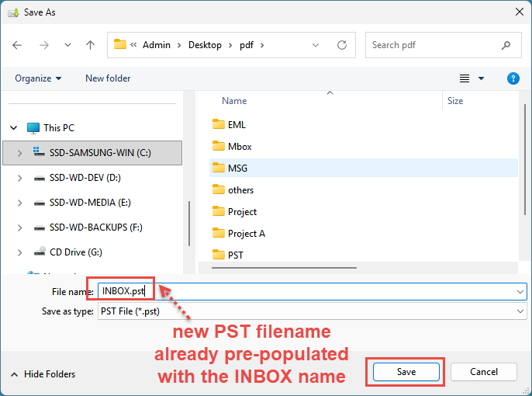Screen dimensions: 532x396
Task: Close the Save As dialog
Action: [519, 12]
